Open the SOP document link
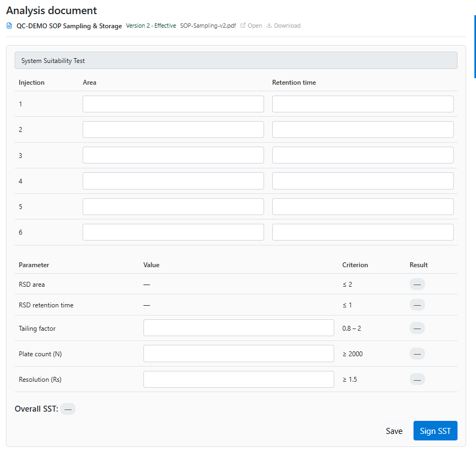Viewport: 476px width, 454px height. [252, 26]
